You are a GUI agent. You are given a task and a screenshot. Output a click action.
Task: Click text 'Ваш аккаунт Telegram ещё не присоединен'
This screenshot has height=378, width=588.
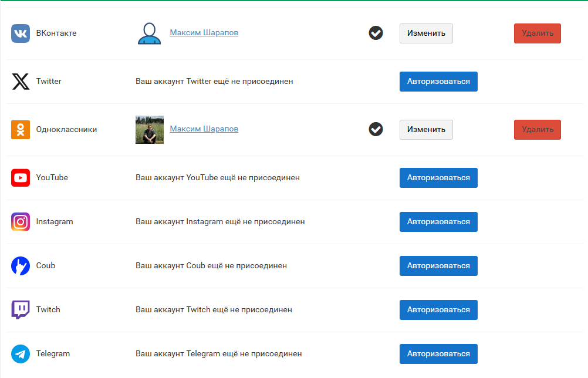point(219,354)
